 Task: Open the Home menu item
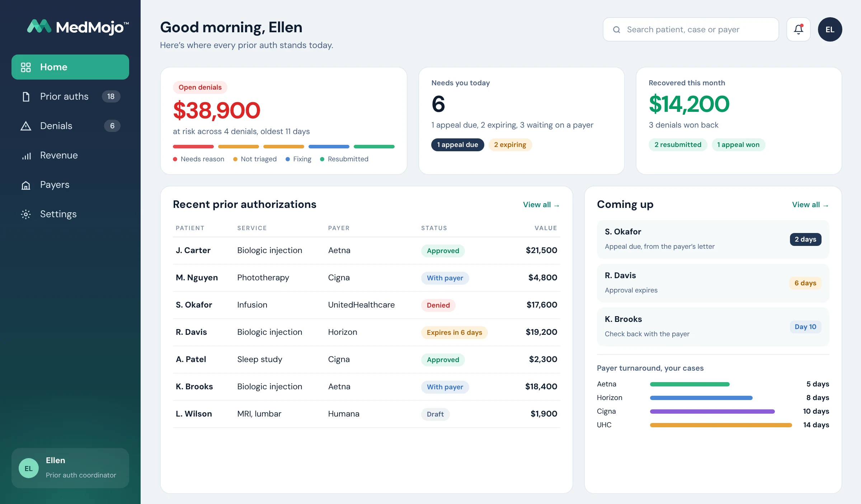[70, 67]
